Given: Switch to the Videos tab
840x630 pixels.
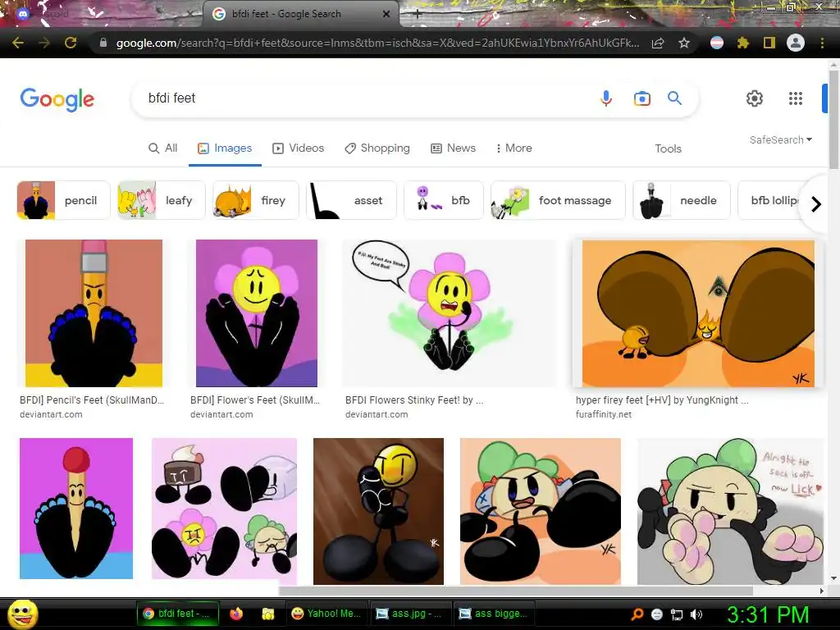Looking at the screenshot, I should click(x=299, y=148).
